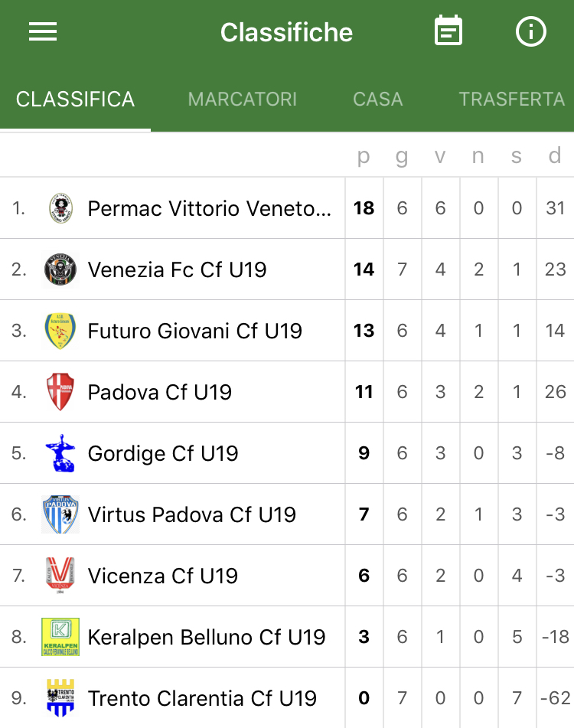
Task: Tap the Futuro Giovani yellow crest
Action: pyautogui.click(x=60, y=331)
